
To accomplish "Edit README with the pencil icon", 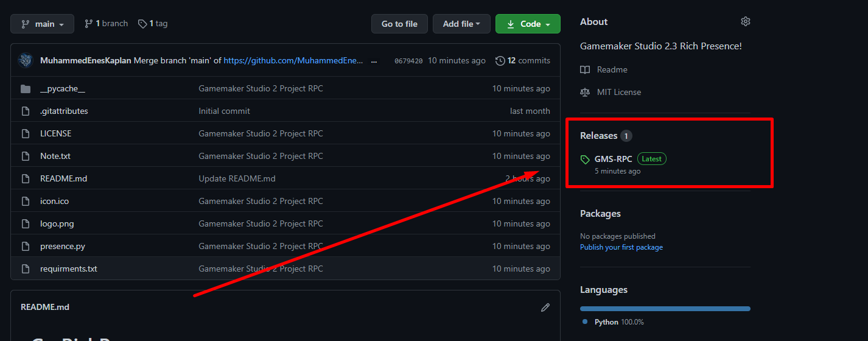I will (x=545, y=308).
